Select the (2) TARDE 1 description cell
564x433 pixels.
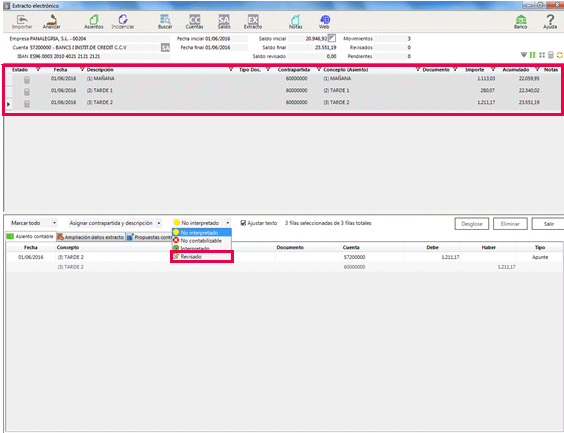coord(100,90)
